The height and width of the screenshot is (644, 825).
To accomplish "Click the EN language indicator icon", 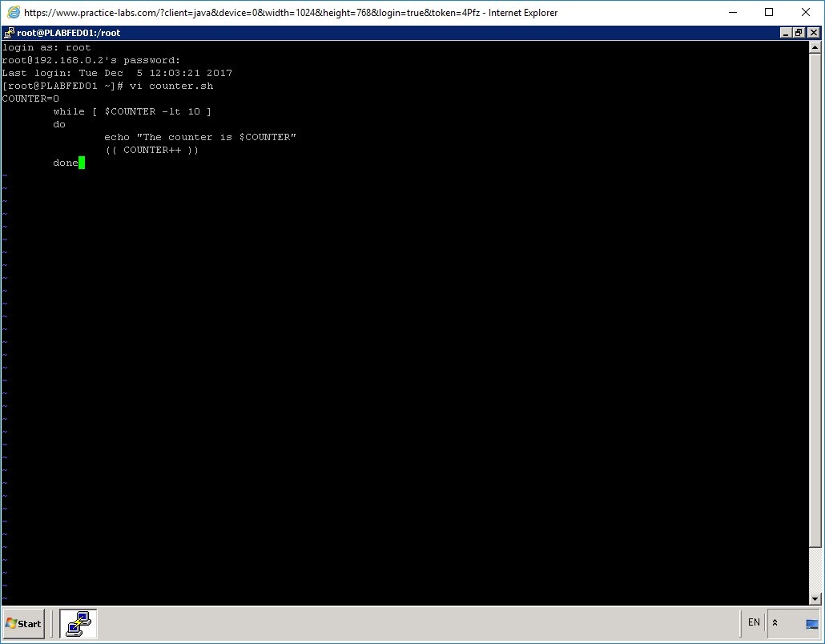I will point(753,622).
